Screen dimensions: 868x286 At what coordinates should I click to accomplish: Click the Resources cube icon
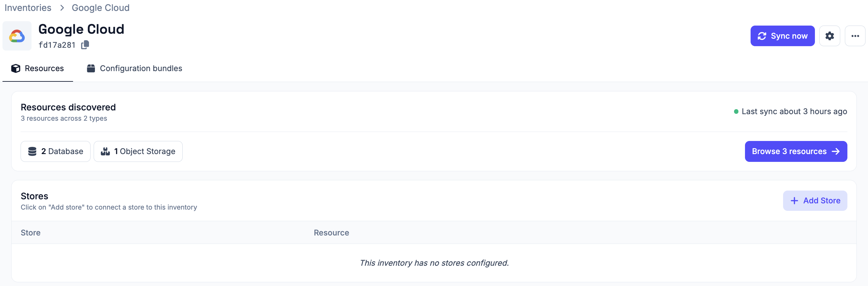[x=16, y=68]
